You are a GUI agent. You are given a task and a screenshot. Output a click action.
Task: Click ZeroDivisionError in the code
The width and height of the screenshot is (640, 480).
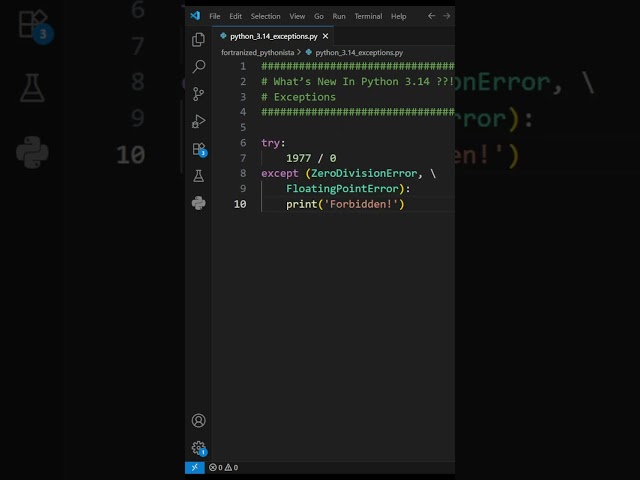tap(364, 173)
